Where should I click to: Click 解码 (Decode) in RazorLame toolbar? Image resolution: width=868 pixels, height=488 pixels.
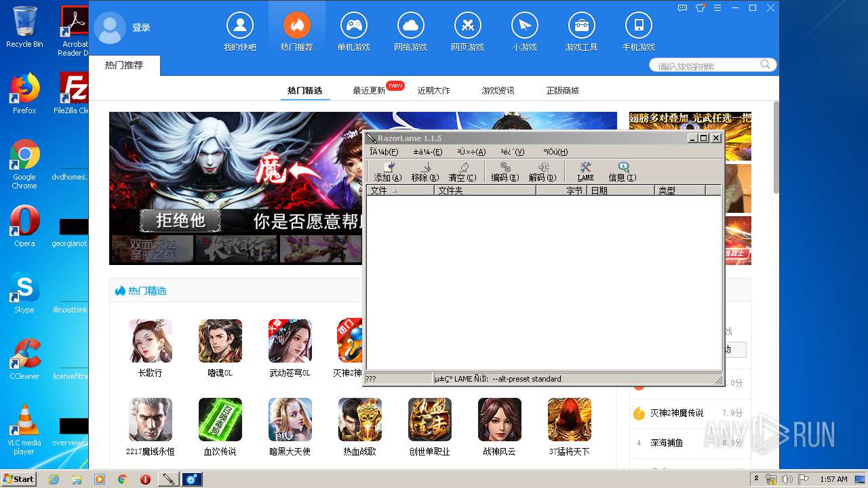[x=542, y=172]
